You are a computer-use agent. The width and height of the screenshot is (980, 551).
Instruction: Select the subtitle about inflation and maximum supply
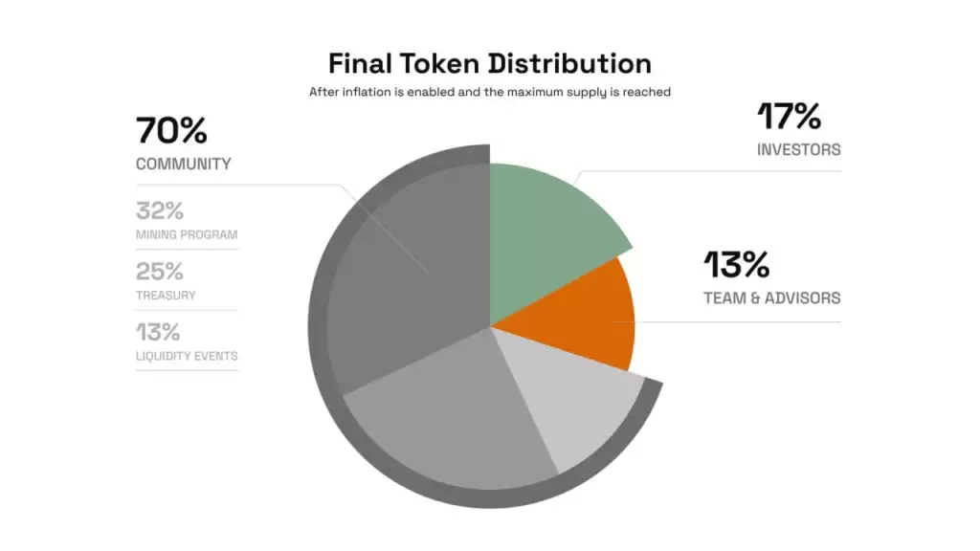[x=490, y=93]
